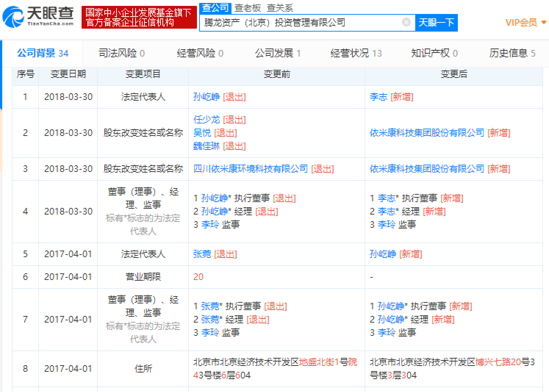Select the 2017-04-01 date in row 6
The width and height of the screenshot is (549, 392).
[68, 277]
